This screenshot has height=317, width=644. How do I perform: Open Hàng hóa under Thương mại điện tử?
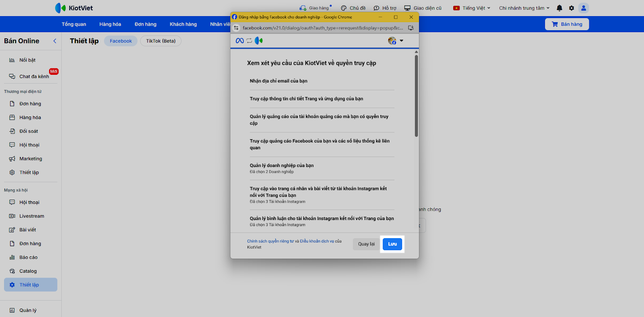coord(31,117)
